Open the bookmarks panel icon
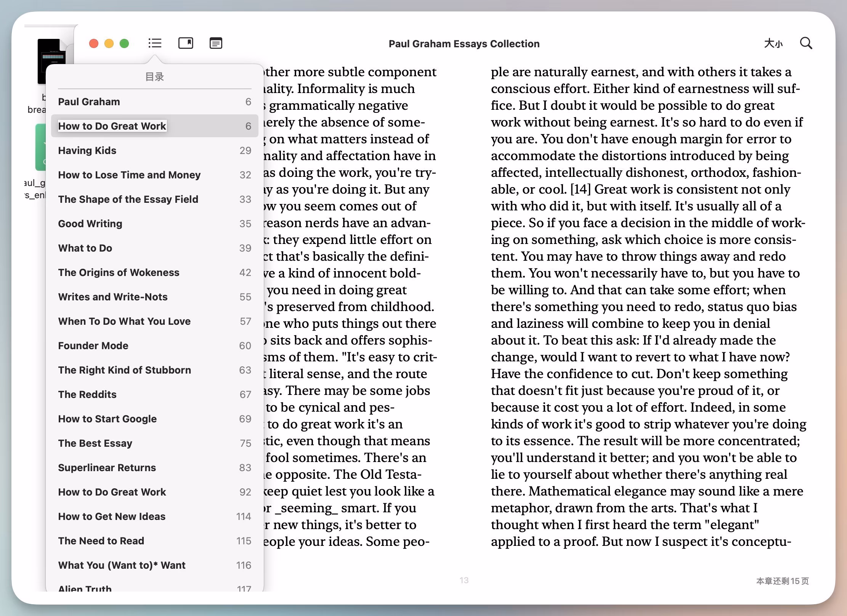This screenshot has height=616, width=847. pos(186,43)
